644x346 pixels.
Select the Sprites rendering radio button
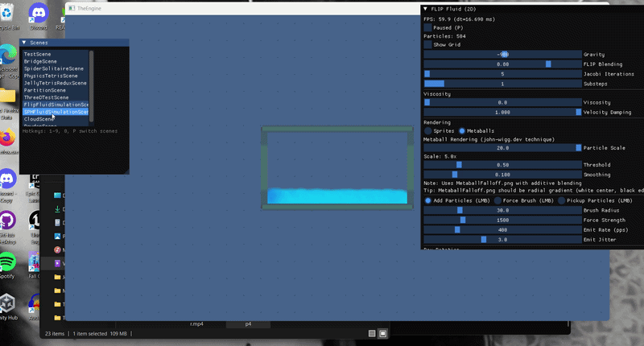(x=427, y=130)
